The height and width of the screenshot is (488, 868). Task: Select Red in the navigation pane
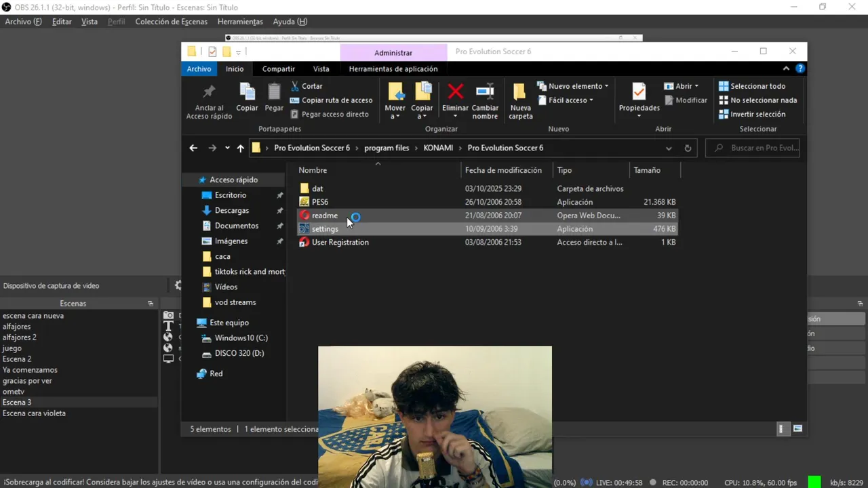click(x=216, y=373)
